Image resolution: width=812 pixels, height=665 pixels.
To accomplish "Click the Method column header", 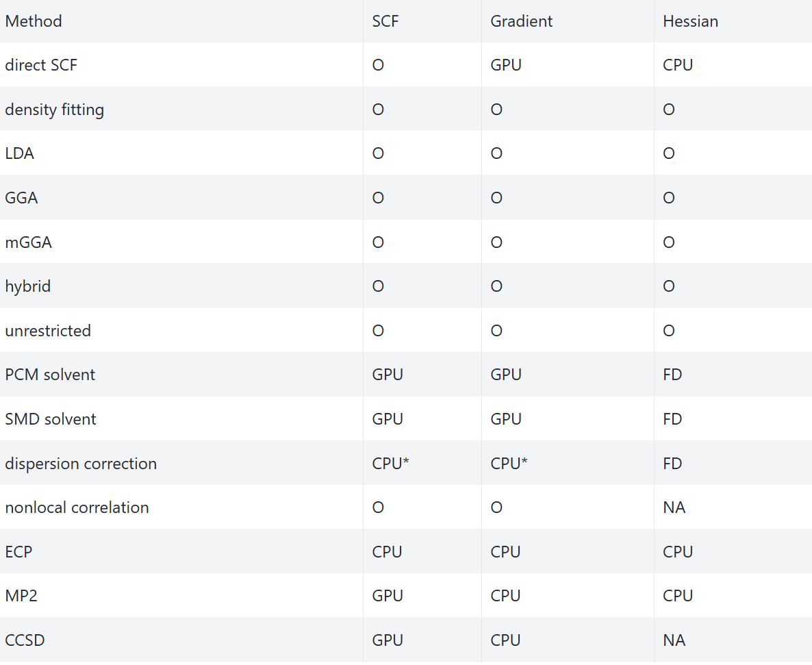I will click(x=34, y=21).
